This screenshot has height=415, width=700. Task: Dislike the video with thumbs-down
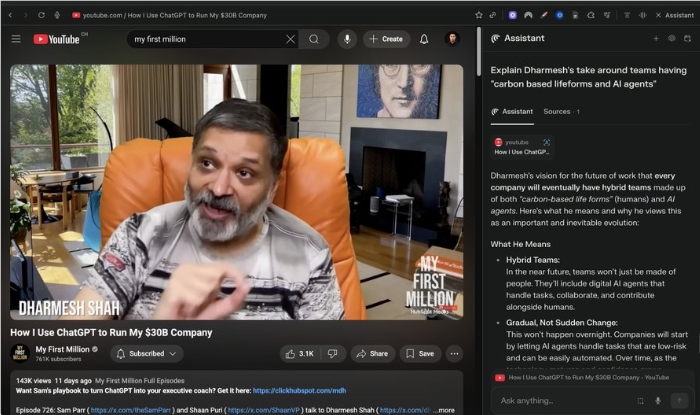click(x=334, y=353)
